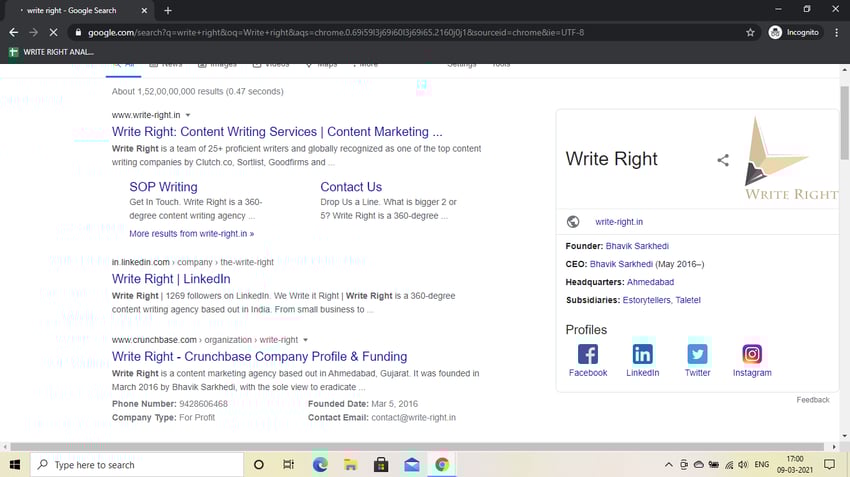Open the Facebook profile icon
The height and width of the screenshot is (477, 850).
pos(588,354)
